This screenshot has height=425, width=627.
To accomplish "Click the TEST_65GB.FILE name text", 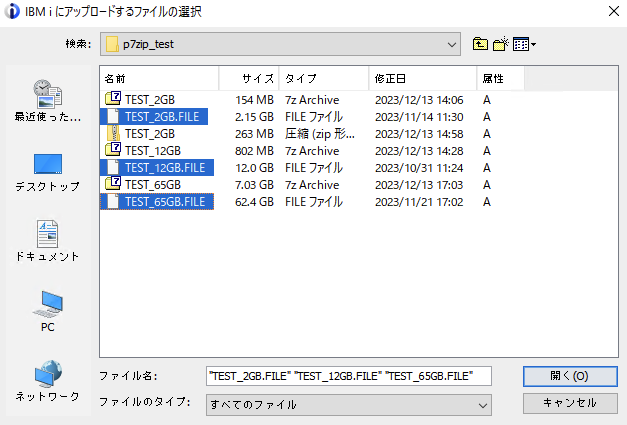I will (x=165, y=202).
